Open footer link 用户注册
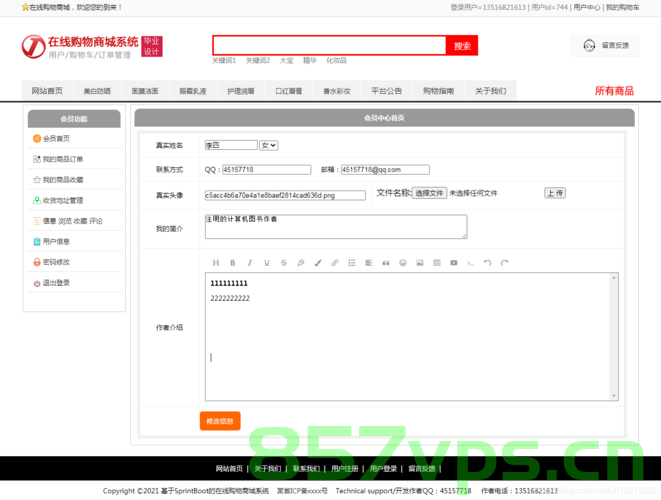Viewport: 661px width, 500px height. 344,468
